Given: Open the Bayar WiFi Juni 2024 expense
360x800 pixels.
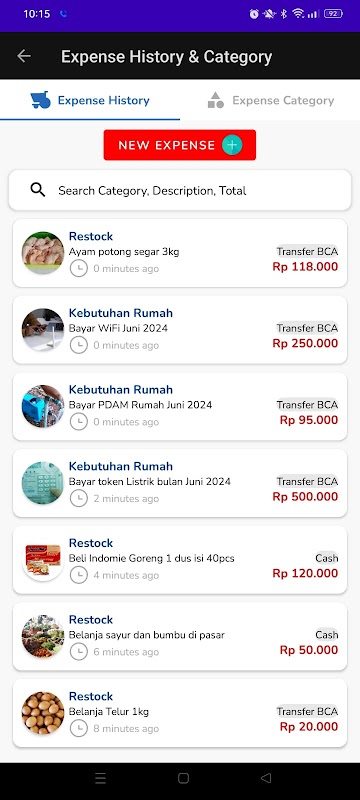Looking at the screenshot, I should (180, 330).
